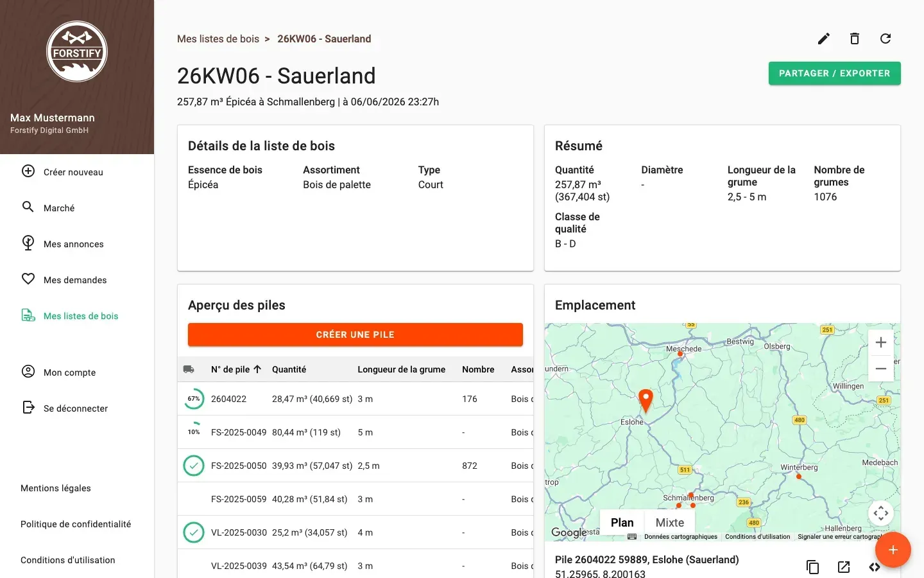Viewport: 924px width, 578px height.
Task: Click the Créer une pile button
Action: point(355,335)
